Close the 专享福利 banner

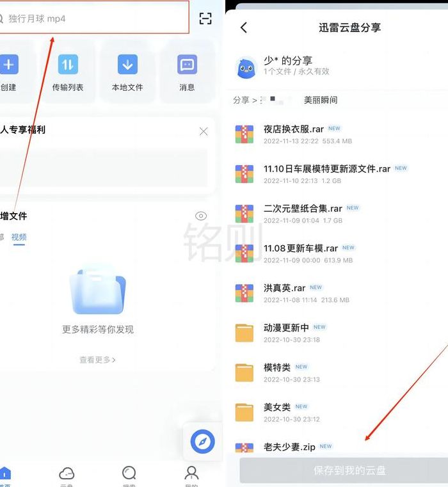pyautogui.click(x=204, y=131)
